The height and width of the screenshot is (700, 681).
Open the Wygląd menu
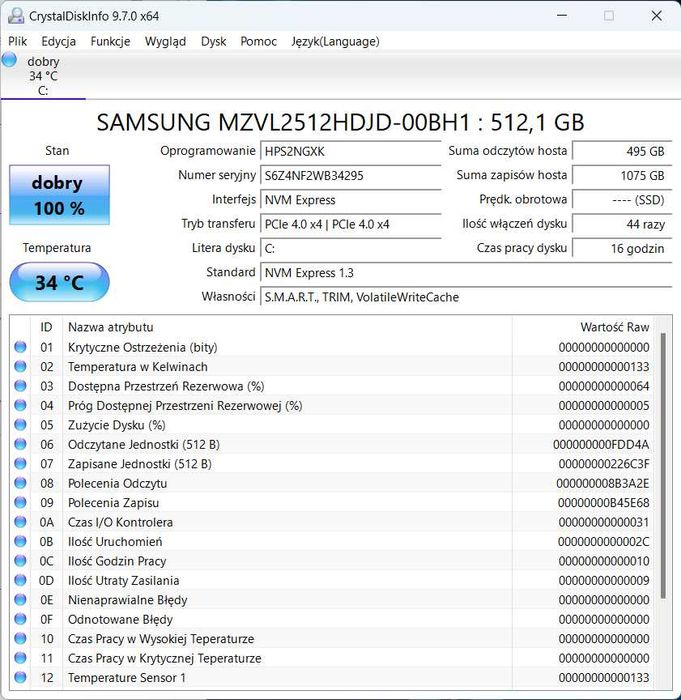tap(165, 42)
